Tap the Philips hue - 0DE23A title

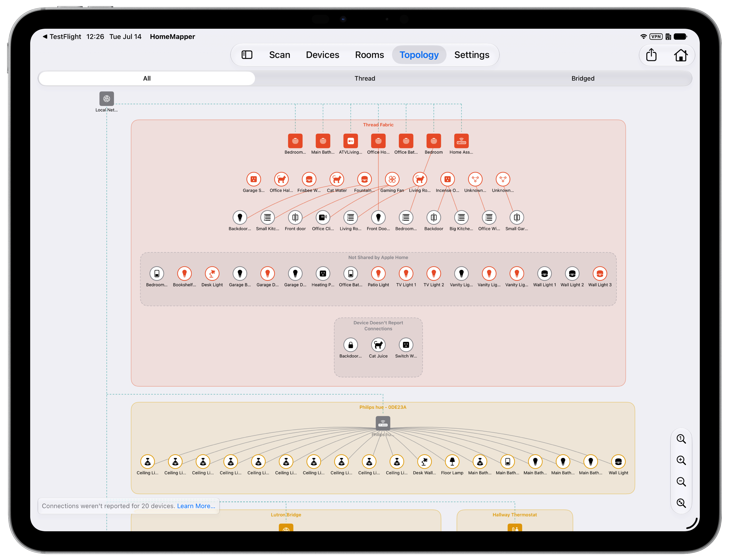point(382,407)
